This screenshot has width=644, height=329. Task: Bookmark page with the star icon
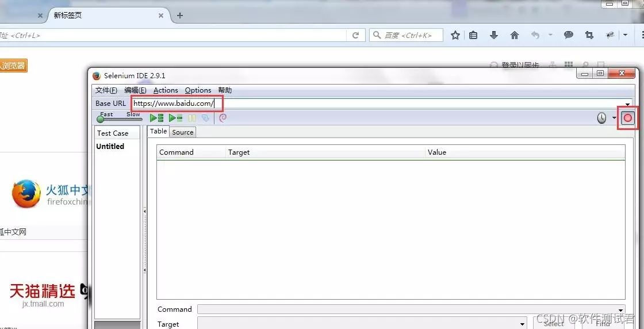pyautogui.click(x=455, y=35)
